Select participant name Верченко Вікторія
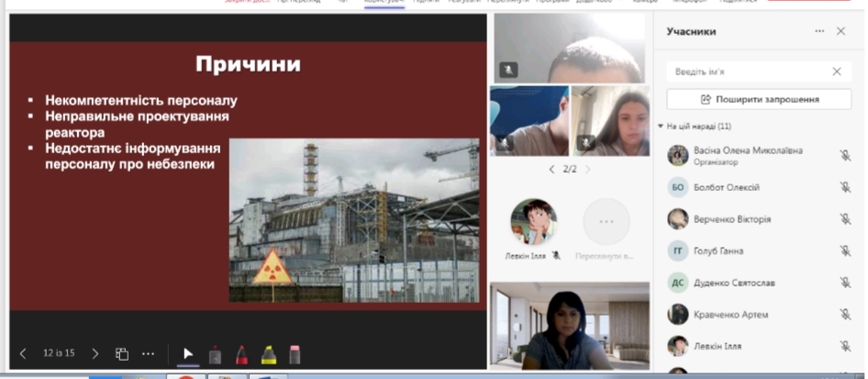868x379 pixels. pos(732,219)
